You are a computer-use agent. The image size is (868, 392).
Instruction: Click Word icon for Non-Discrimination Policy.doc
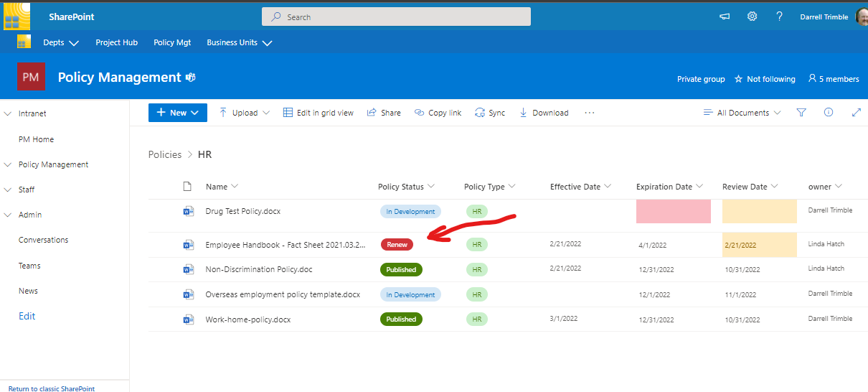(x=189, y=269)
